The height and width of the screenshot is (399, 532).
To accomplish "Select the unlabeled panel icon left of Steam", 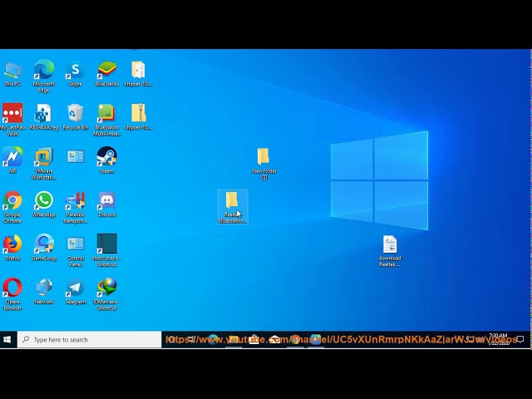I will (76, 156).
